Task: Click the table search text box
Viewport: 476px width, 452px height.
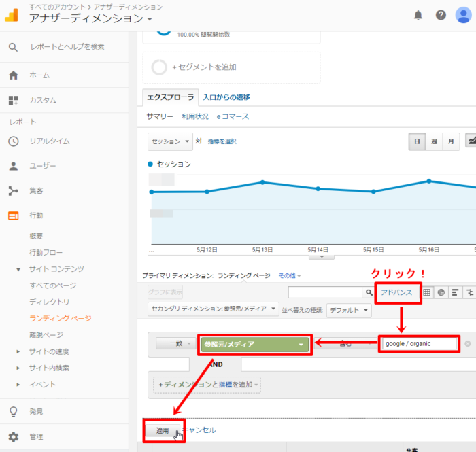Action: (325, 292)
